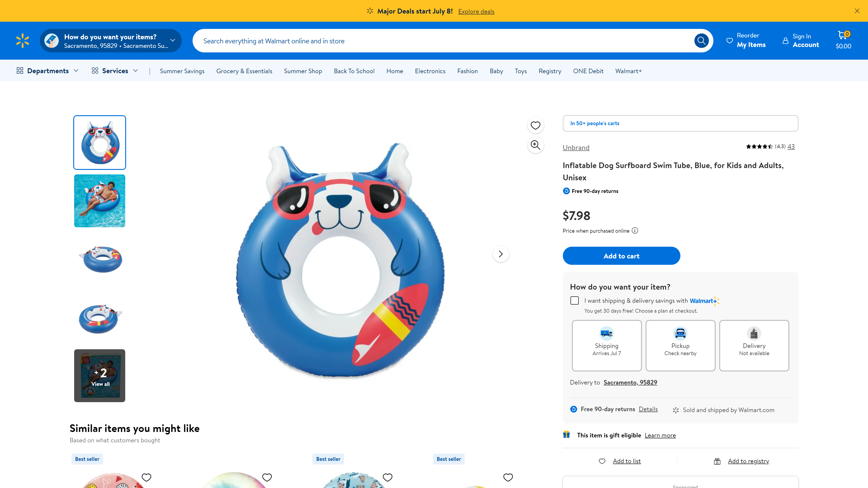Zoom into the product image
This screenshot has width=868, height=488.
click(x=535, y=145)
